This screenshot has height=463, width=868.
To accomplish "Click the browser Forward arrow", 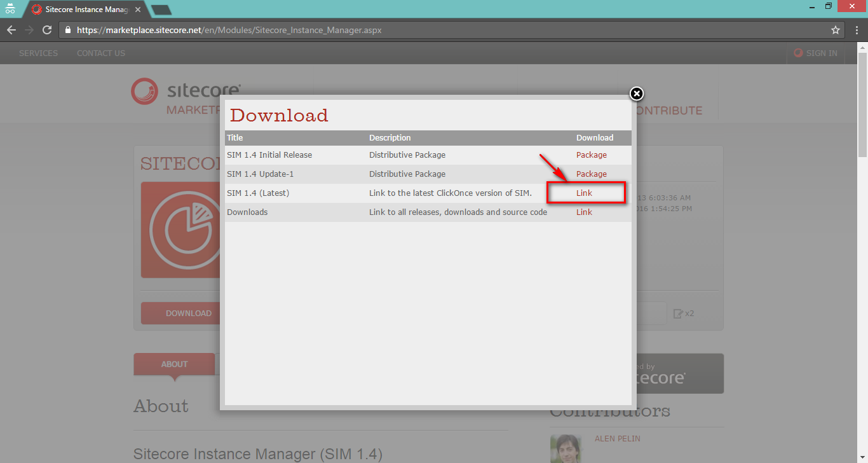I will (29, 30).
